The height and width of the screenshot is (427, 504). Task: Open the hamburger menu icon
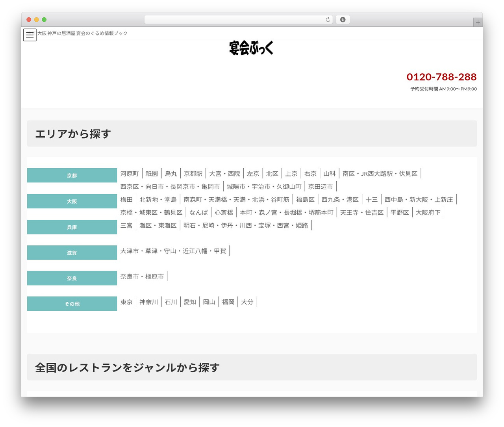pos(30,35)
